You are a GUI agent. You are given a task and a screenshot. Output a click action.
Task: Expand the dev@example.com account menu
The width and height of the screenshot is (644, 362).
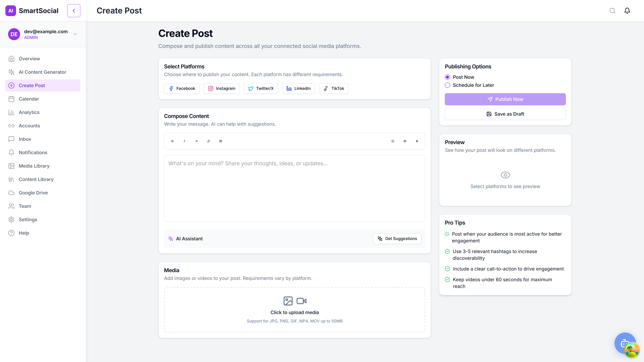75,34
